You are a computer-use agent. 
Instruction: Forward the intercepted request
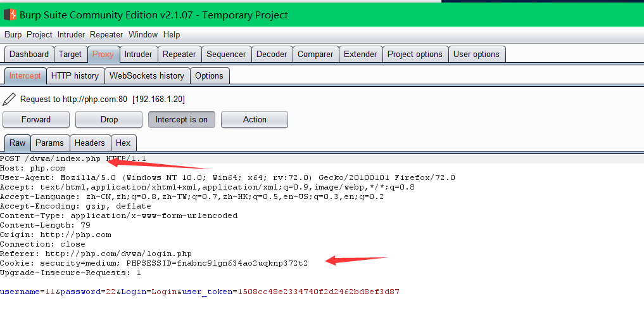point(36,120)
